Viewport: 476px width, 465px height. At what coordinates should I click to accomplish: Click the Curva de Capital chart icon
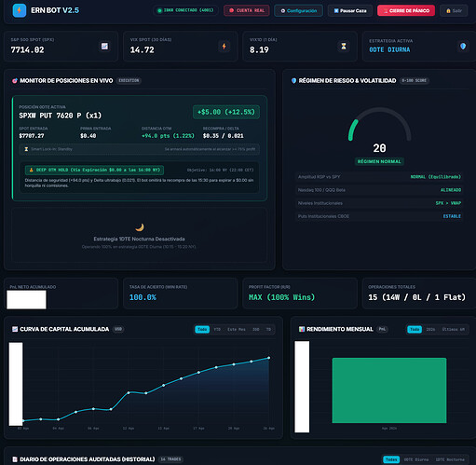tap(15, 329)
